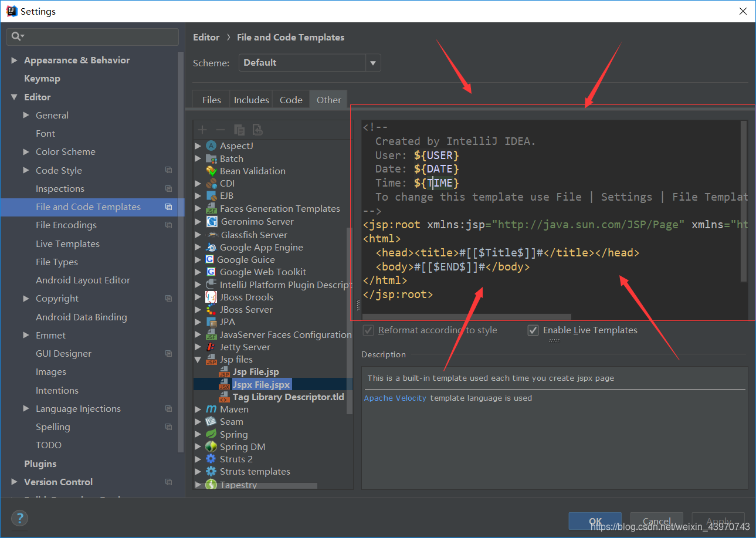The height and width of the screenshot is (538, 756).
Task: Expand the Language Injections node
Action: (26, 409)
